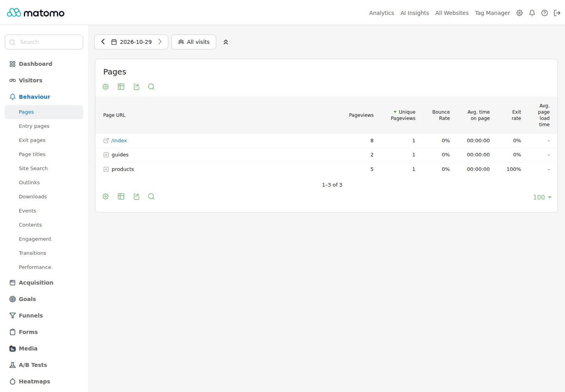Open the notifications bell icon
Image resolution: width=565 pixels, height=392 pixels.
point(532,13)
